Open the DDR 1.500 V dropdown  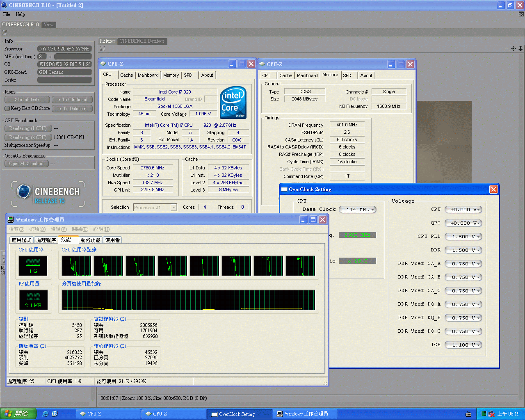[x=463, y=250]
